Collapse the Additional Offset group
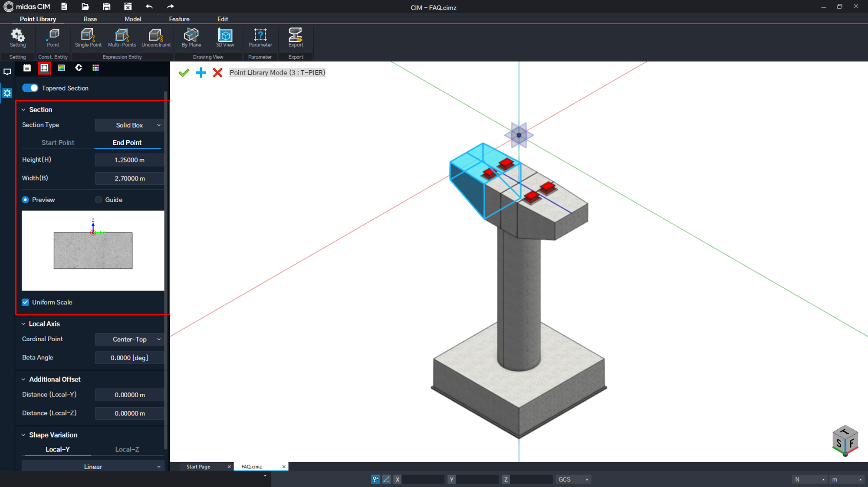 (23, 379)
